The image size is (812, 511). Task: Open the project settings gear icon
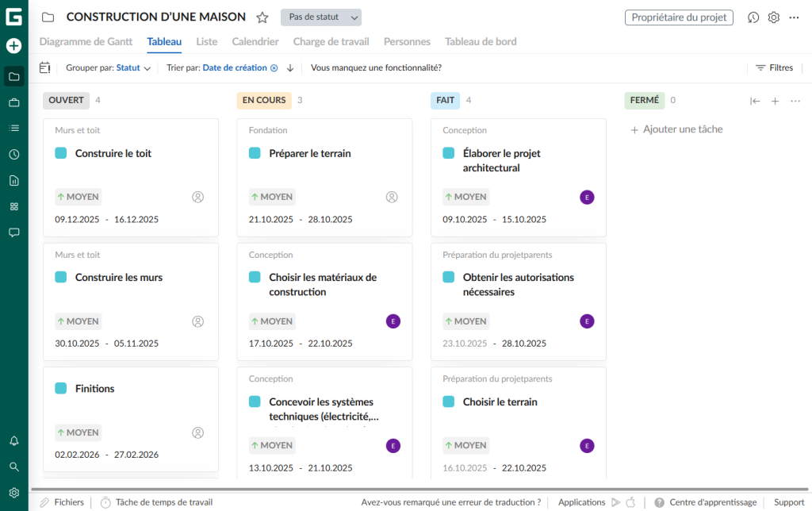773,17
